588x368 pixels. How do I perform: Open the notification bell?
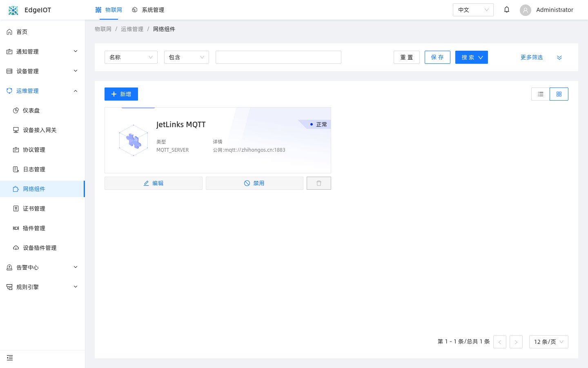point(507,9)
